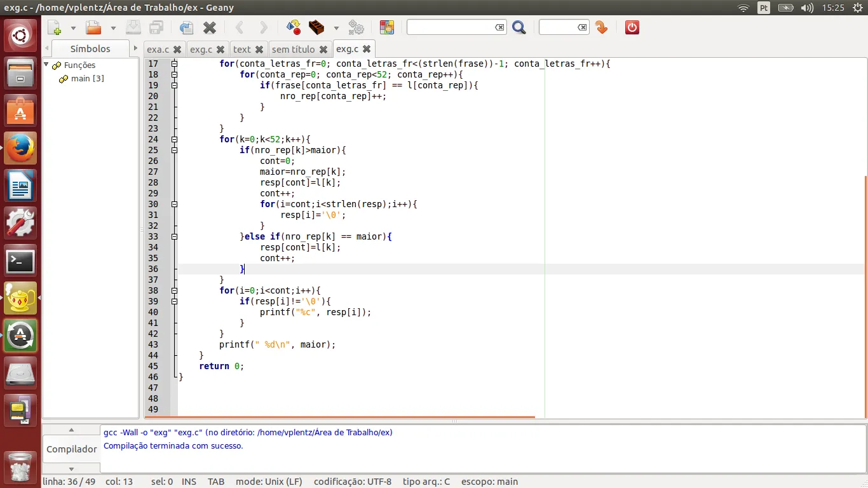Viewport: 868px width, 488px height.
Task: Quit Geany with the red power icon
Action: click(632, 27)
